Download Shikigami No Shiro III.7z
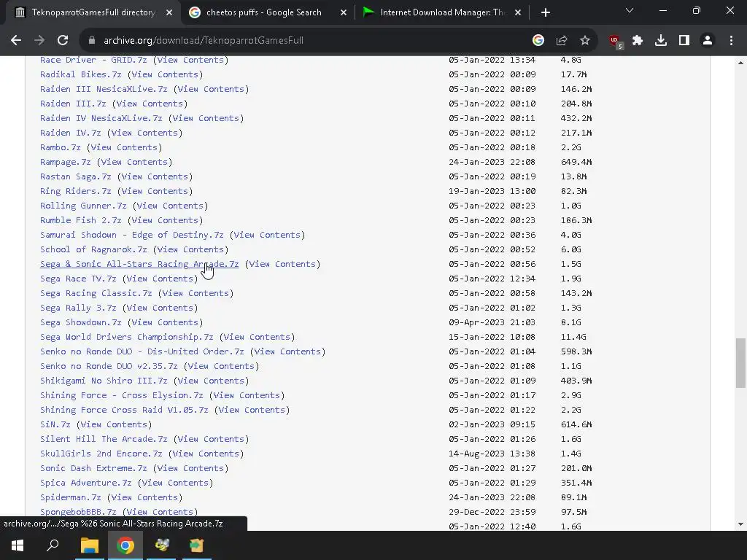The image size is (747, 560). pyautogui.click(x=104, y=381)
